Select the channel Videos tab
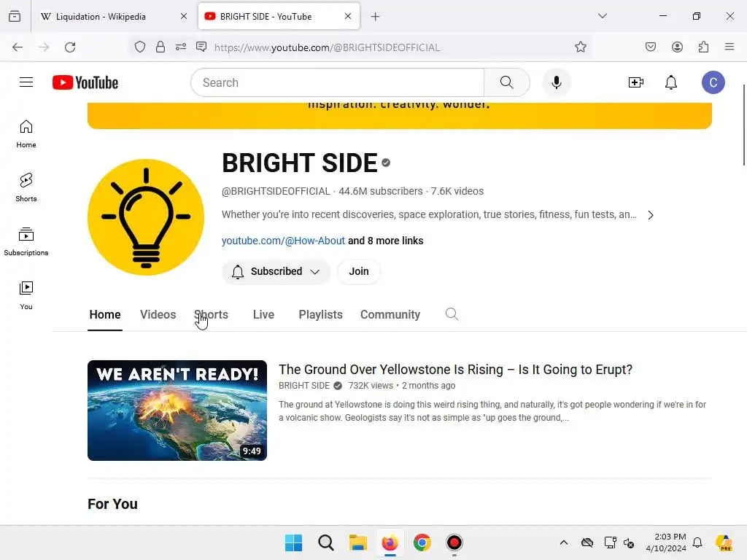 pyautogui.click(x=158, y=315)
